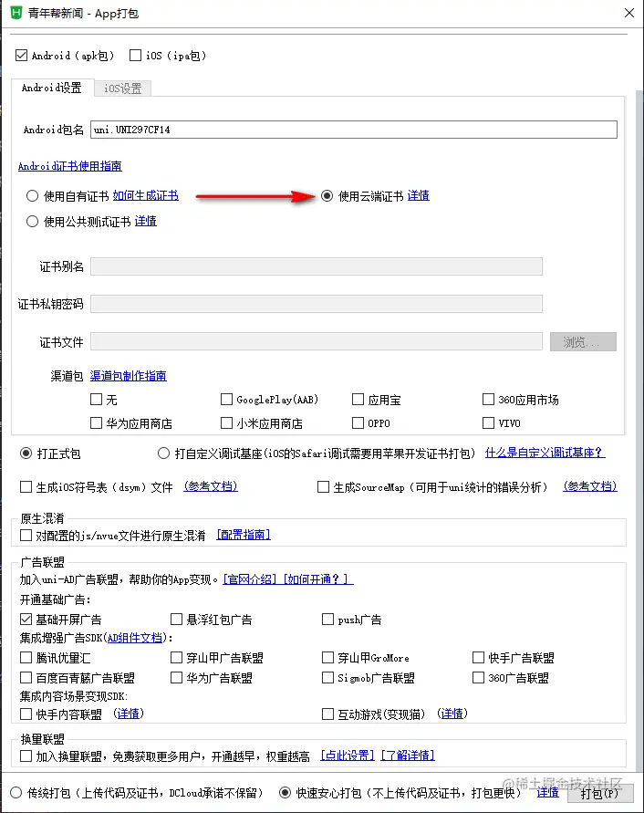
Task: Check the 应用宝 channel checkbox
Action: (x=358, y=400)
